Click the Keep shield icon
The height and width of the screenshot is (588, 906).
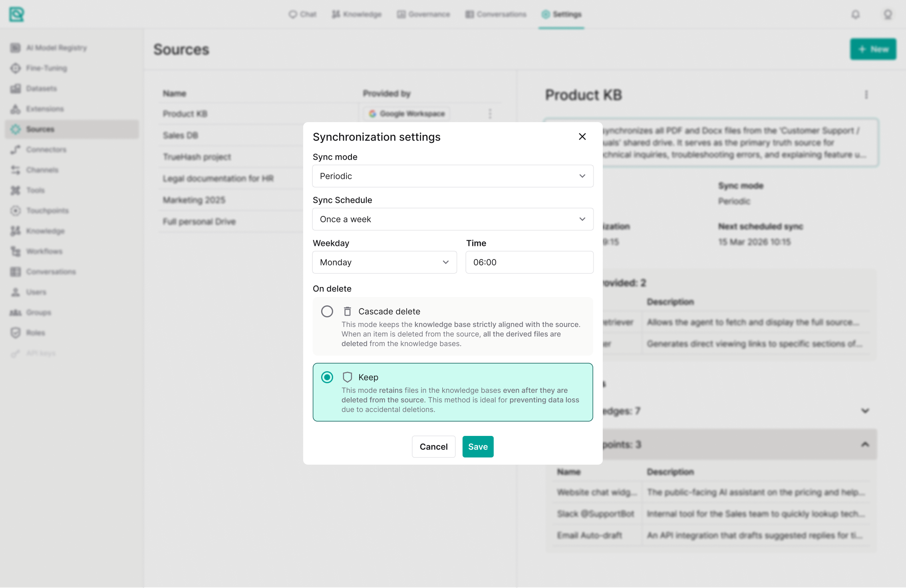pyautogui.click(x=347, y=377)
